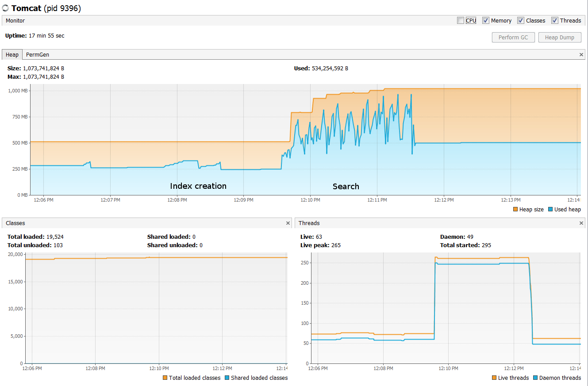The height and width of the screenshot is (386, 588).
Task: Click the Tomcat application icon in the header
Action: [x=6, y=8]
